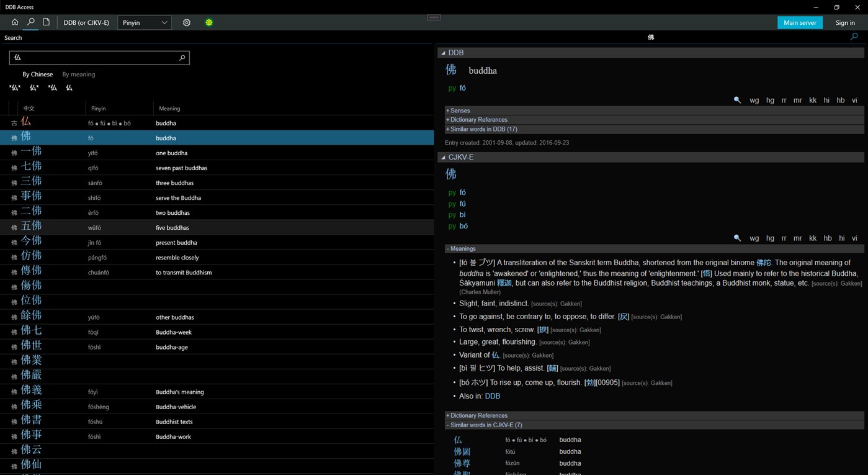Click the Sign in button

pos(845,22)
